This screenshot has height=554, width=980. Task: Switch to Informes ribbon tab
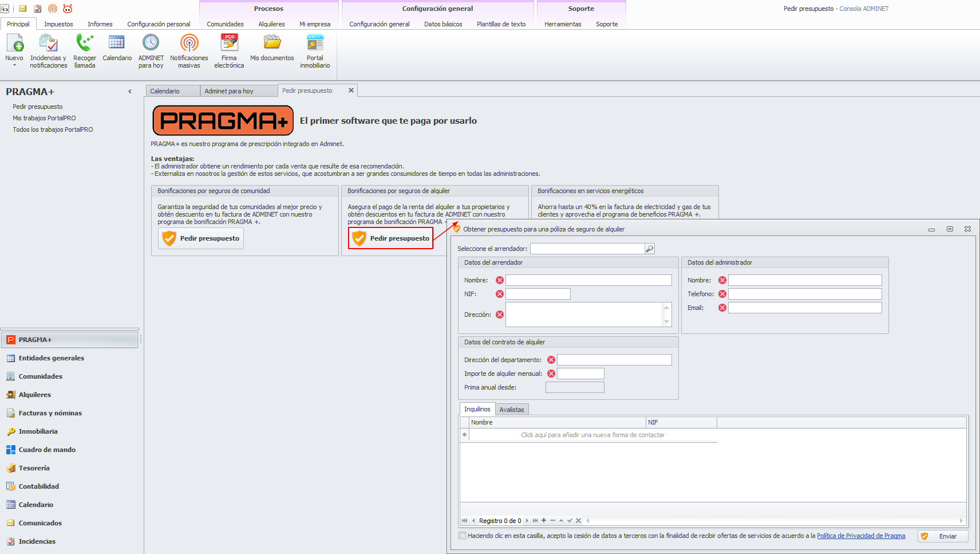100,24
